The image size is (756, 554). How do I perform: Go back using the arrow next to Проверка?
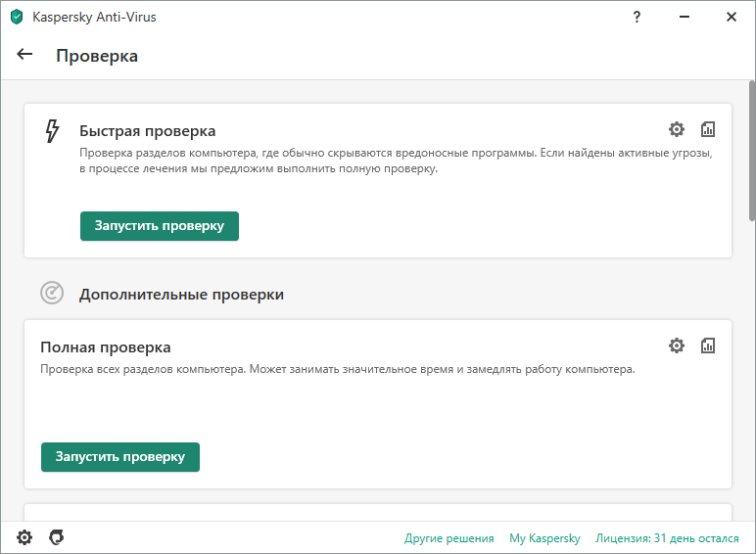click(25, 55)
